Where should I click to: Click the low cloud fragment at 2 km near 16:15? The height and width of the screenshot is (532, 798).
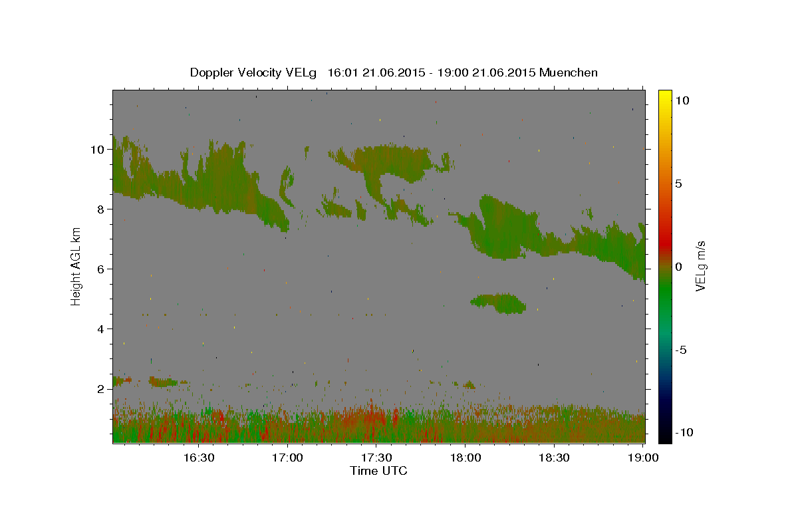pyautogui.click(x=162, y=382)
